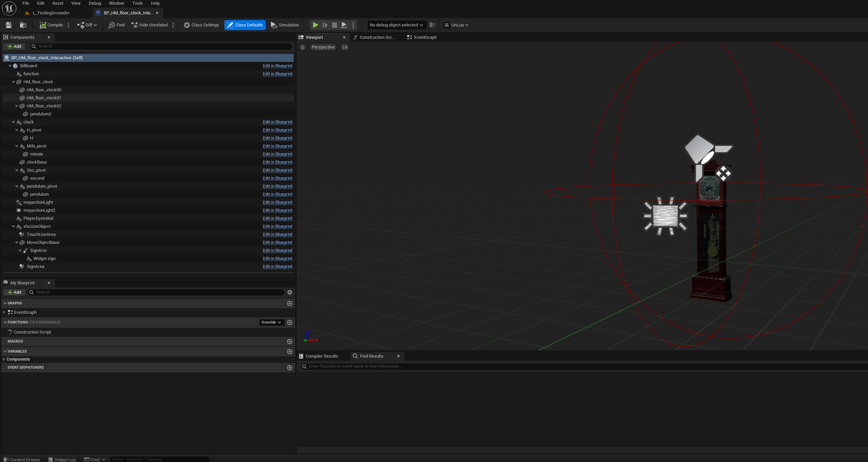Open the Functions Override dropdown
This screenshot has height=462, width=868.
271,322
